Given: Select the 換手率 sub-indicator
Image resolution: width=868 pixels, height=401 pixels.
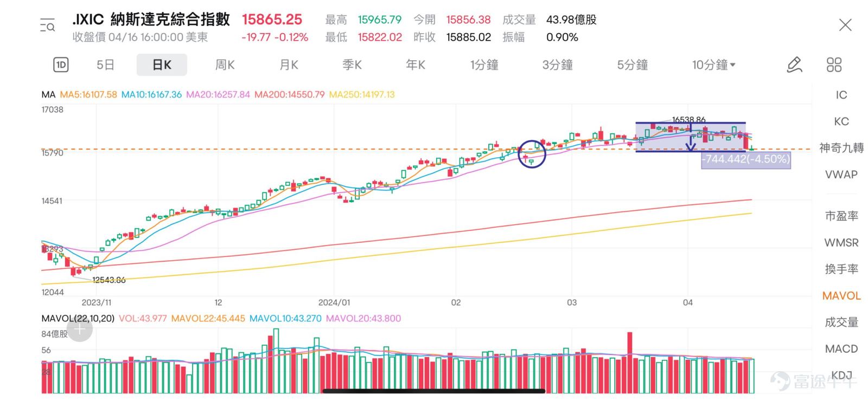Looking at the screenshot, I should [x=841, y=269].
